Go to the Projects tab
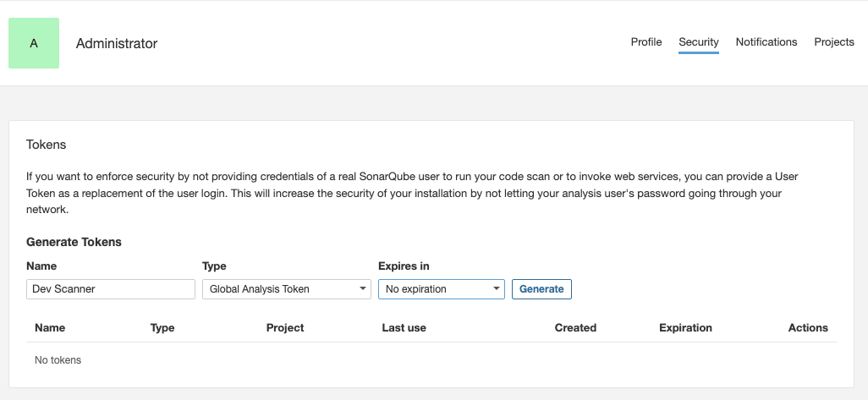The height and width of the screenshot is (400, 868). point(833,42)
